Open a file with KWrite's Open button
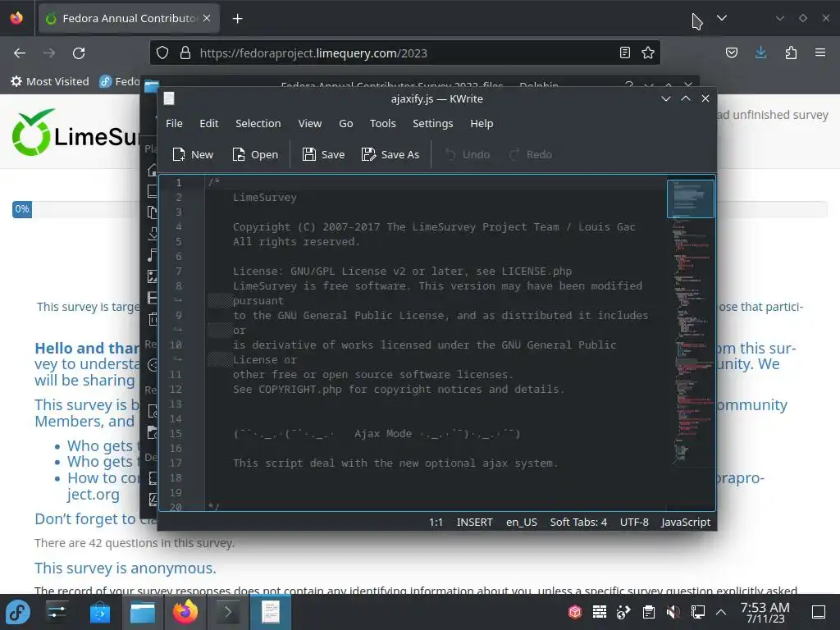 click(x=255, y=154)
